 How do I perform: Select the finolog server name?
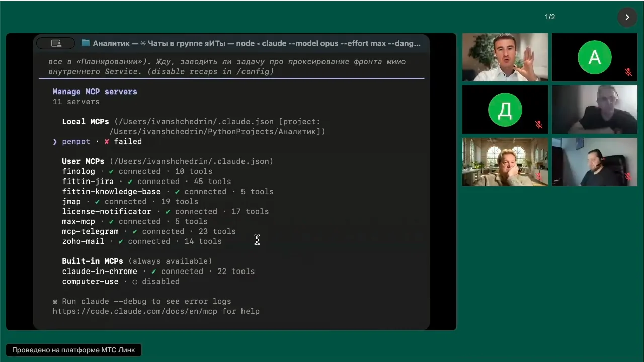point(78,171)
